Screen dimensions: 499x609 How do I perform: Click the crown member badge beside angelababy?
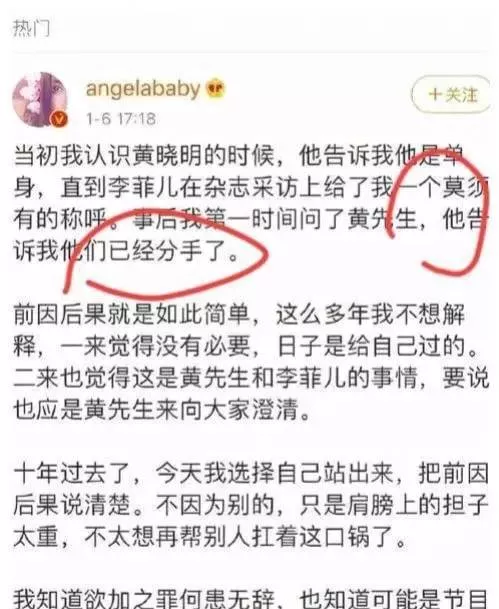216,89
